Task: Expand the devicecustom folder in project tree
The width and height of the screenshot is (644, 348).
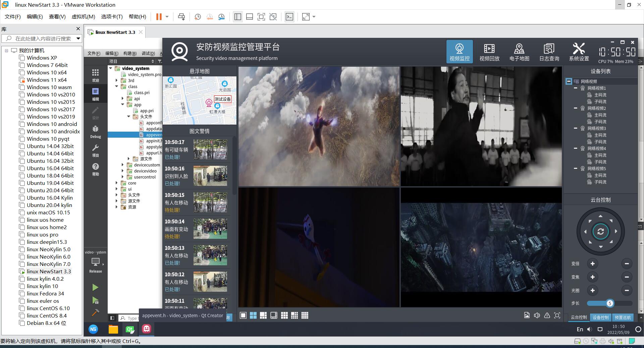Action: 123,165
